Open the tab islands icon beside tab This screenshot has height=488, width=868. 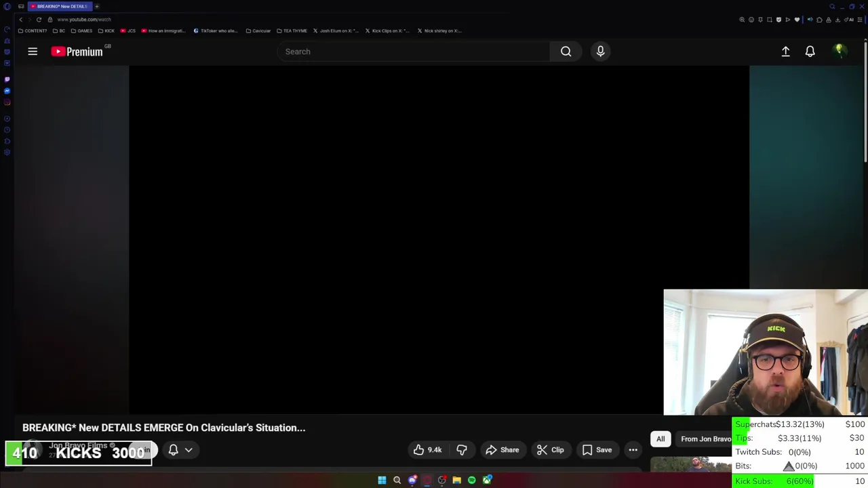[21, 6]
